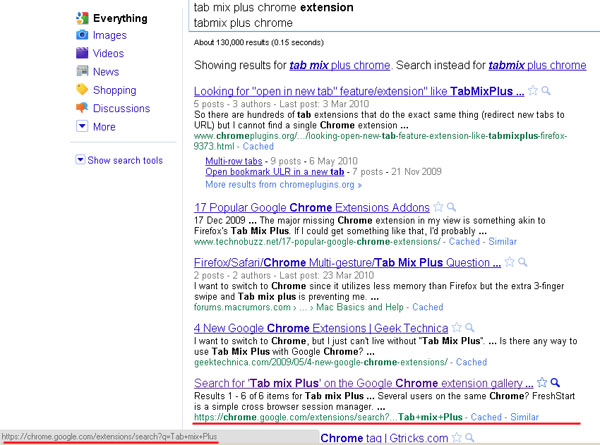This screenshot has width=600, height=445.
Task: Expand the More categories dropdown arrow
Action: (x=82, y=126)
